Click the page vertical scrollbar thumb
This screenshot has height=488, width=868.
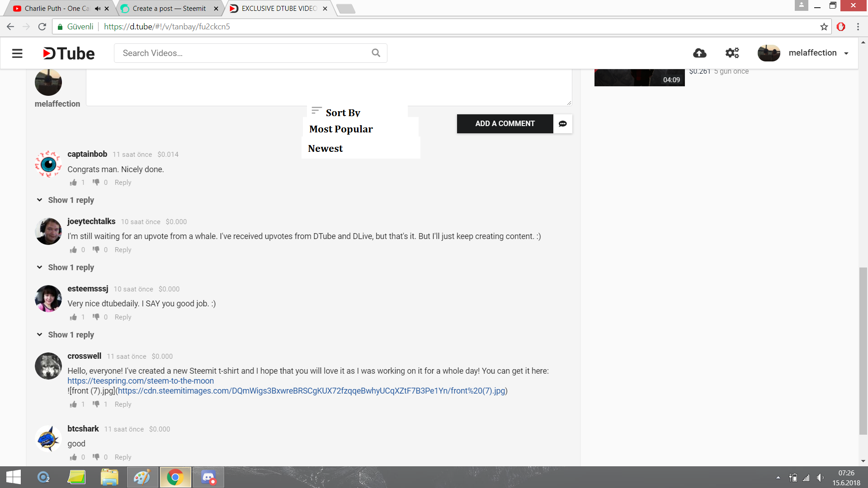[863, 350]
